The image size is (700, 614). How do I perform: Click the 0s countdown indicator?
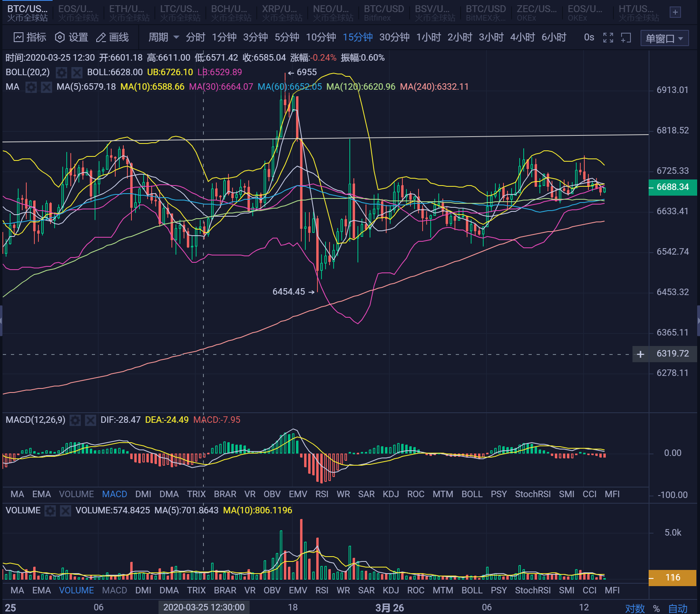pyautogui.click(x=589, y=38)
